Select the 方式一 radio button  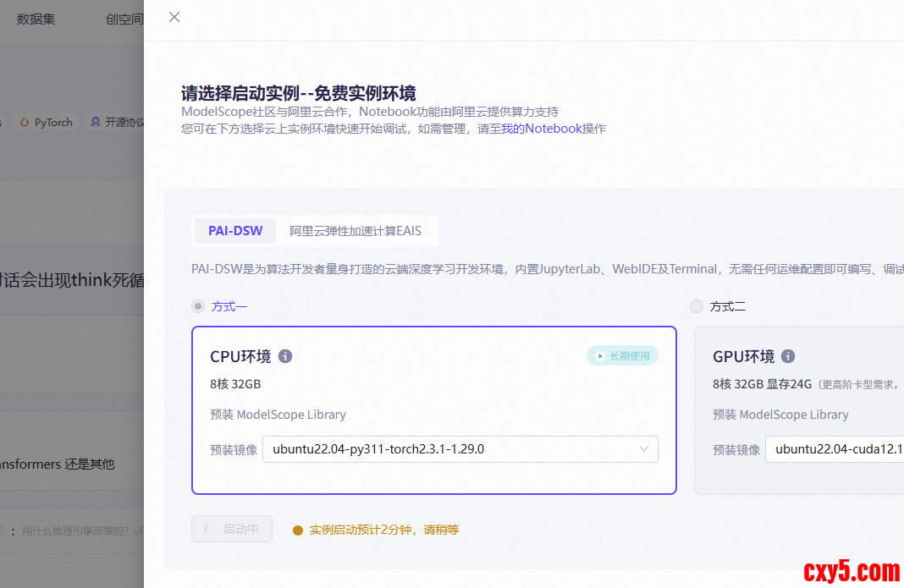[x=198, y=306]
